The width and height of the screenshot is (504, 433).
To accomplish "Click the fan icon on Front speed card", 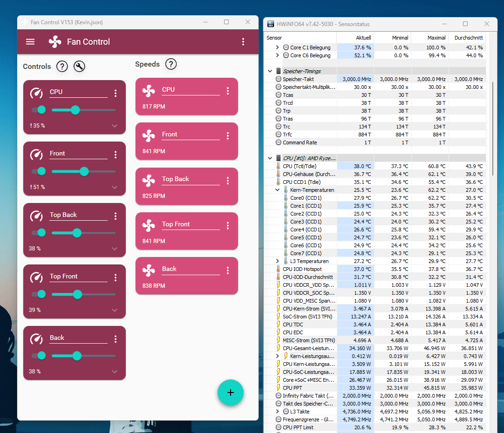I will click(149, 136).
